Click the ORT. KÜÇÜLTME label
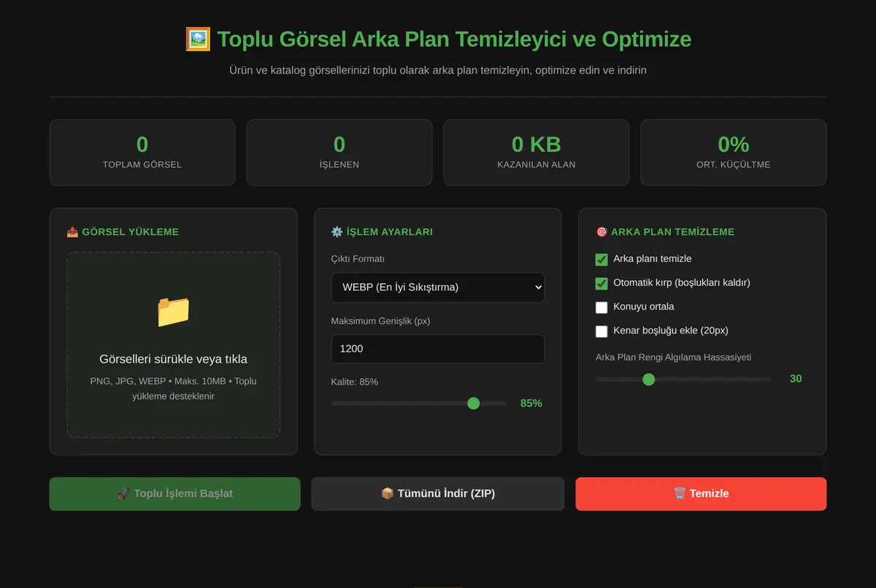 point(734,165)
